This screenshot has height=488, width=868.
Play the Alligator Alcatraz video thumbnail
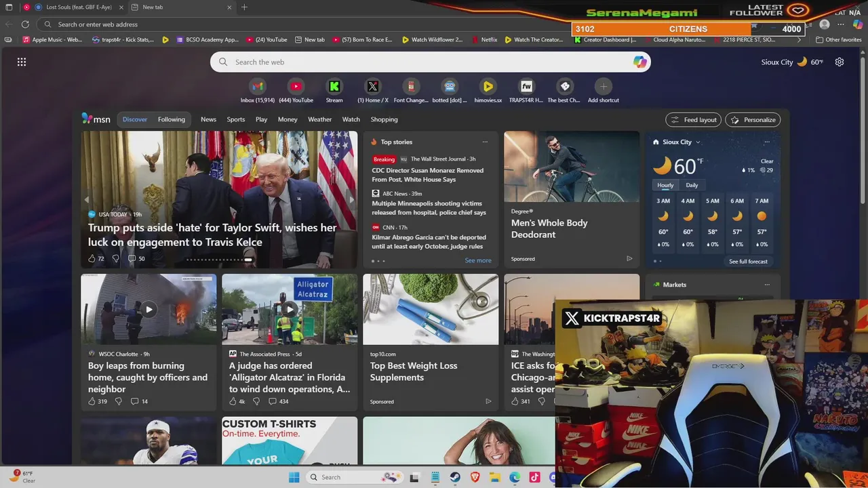(x=290, y=309)
